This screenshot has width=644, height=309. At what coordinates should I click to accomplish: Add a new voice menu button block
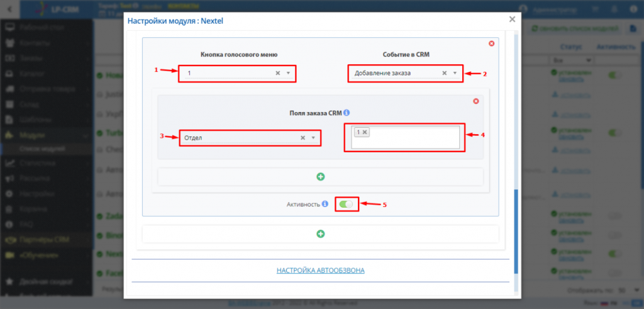click(x=320, y=234)
